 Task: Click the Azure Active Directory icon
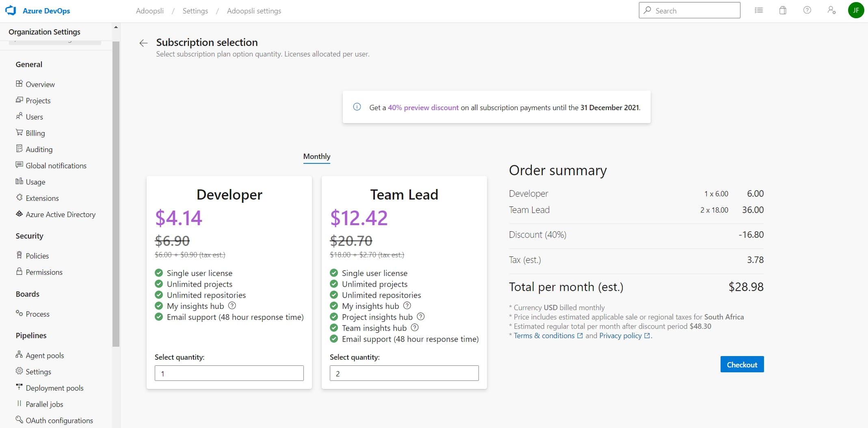point(19,214)
